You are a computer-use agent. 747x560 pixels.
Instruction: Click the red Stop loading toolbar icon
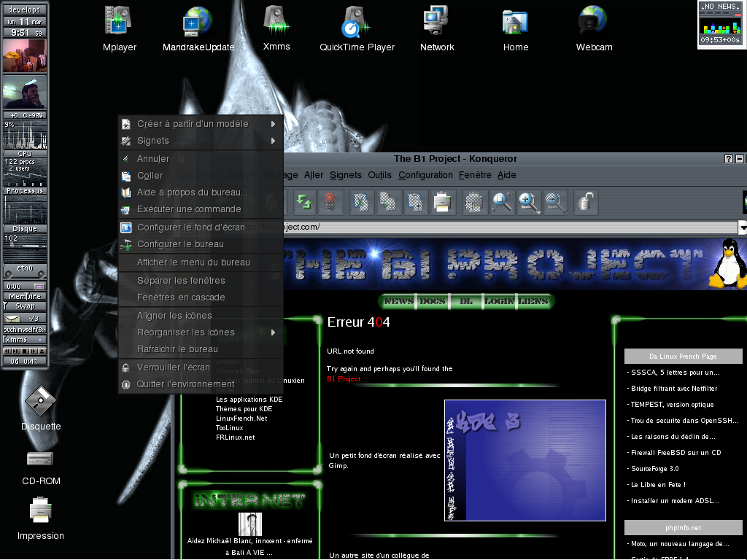(x=330, y=202)
